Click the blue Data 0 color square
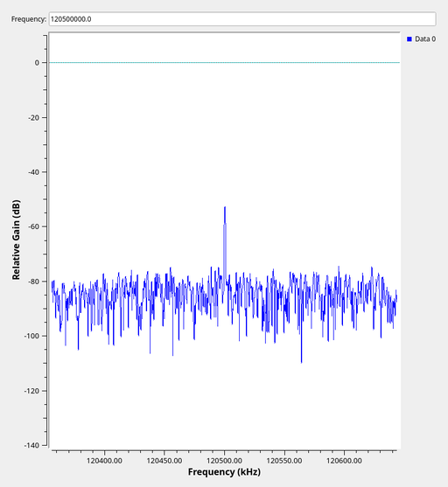 point(409,39)
